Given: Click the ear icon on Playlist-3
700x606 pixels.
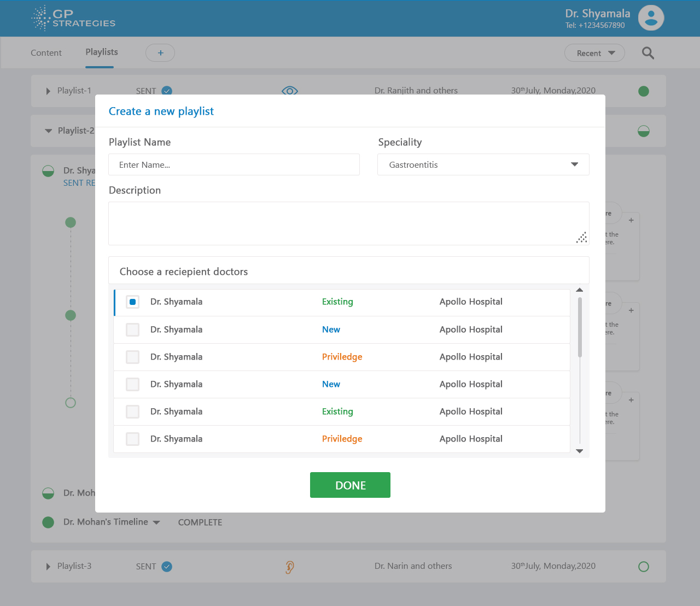Looking at the screenshot, I should click(290, 567).
